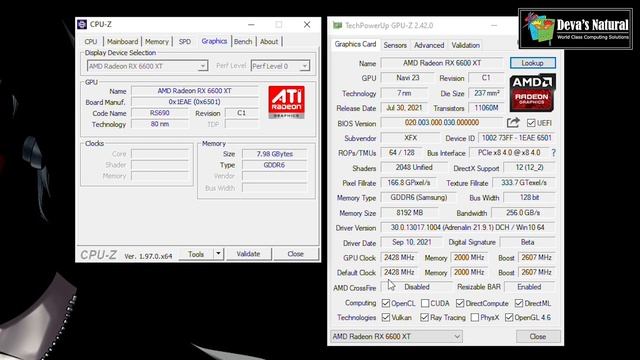Image resolution: width=640 pixels, height=360 pixels.
Task: Toggle the Vulkan checkbox
Action: tap(386, 317)
